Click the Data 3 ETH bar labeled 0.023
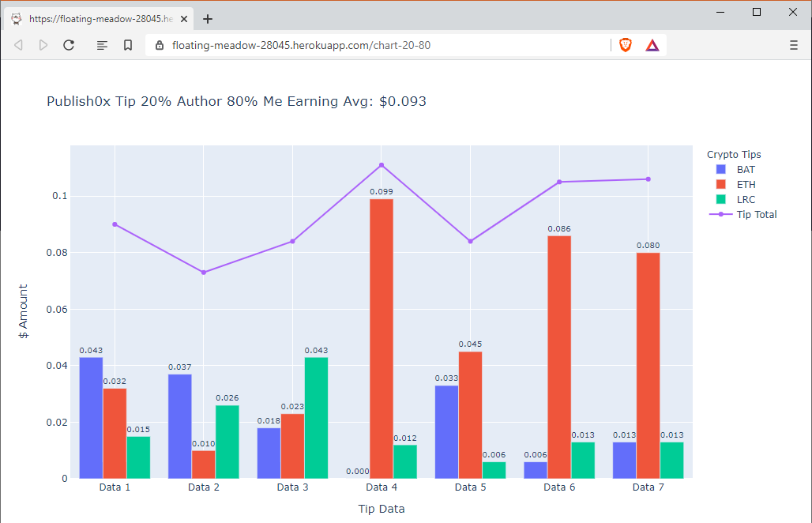Image resolution: width=812 pixels, height=523 pixels. coord(292,446)
